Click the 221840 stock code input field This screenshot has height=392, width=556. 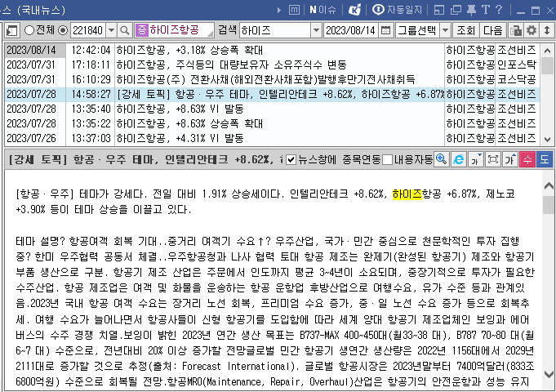(x=88, y=30)
